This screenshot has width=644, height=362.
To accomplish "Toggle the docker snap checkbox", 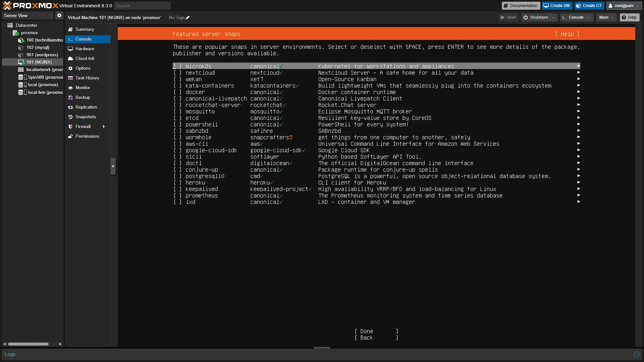I will pos(177,92).
